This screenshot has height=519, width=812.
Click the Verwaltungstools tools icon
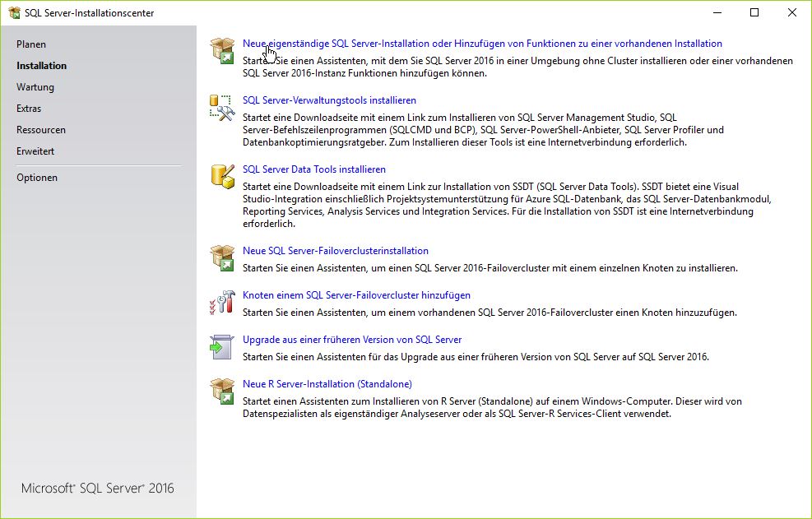pyautogui.click(x=222, y=108)
